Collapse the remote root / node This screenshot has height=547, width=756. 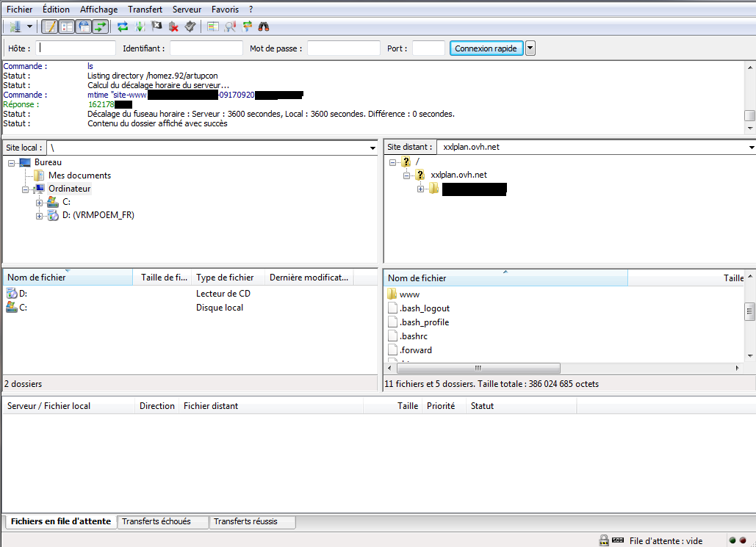(x=392, y=162)
